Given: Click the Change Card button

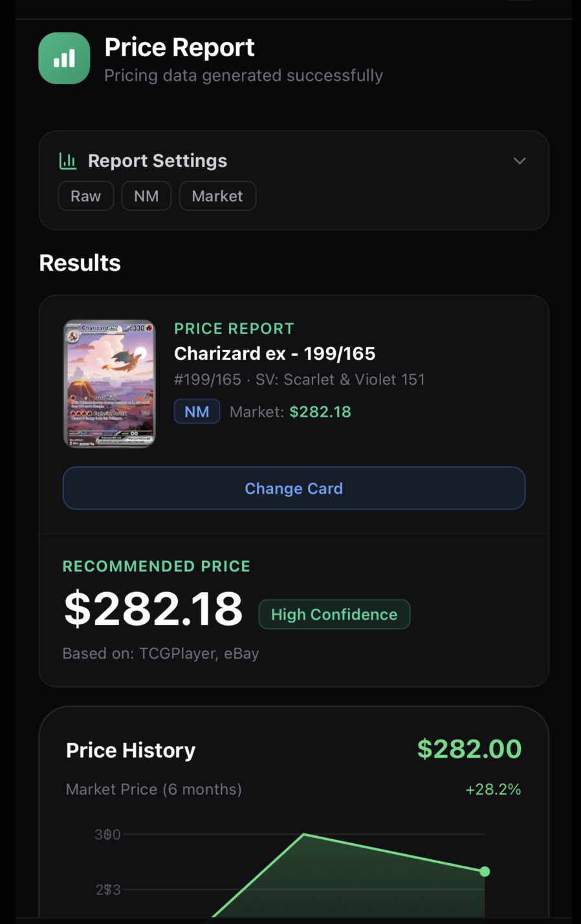Looking at the screenshot, I should (294, 488).
